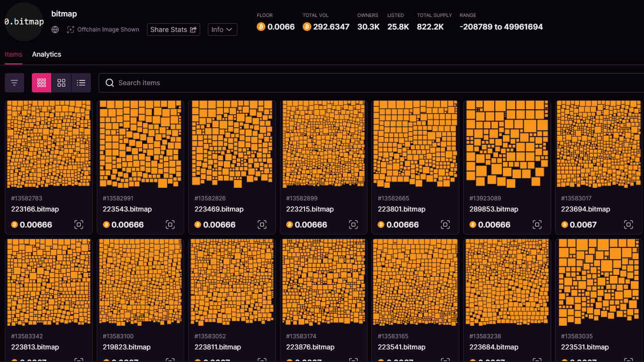
Task: Open 223876.bitmap thumbnail image
Action: (324, 282)
